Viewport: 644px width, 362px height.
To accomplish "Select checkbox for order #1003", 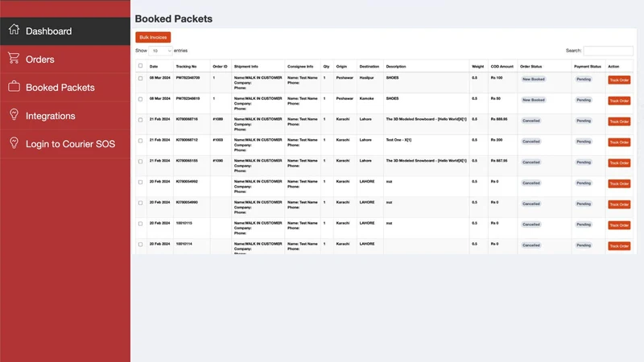I will pos(140,141).
